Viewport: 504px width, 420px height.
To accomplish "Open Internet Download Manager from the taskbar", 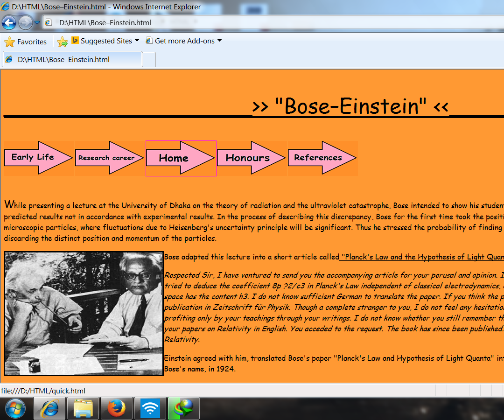I will click(183, 408).
